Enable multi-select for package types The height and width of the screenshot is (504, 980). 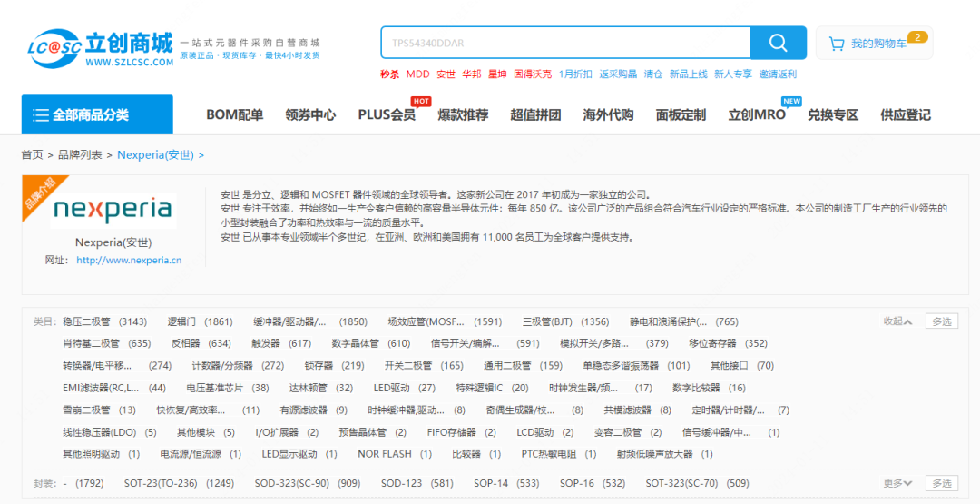941,483
